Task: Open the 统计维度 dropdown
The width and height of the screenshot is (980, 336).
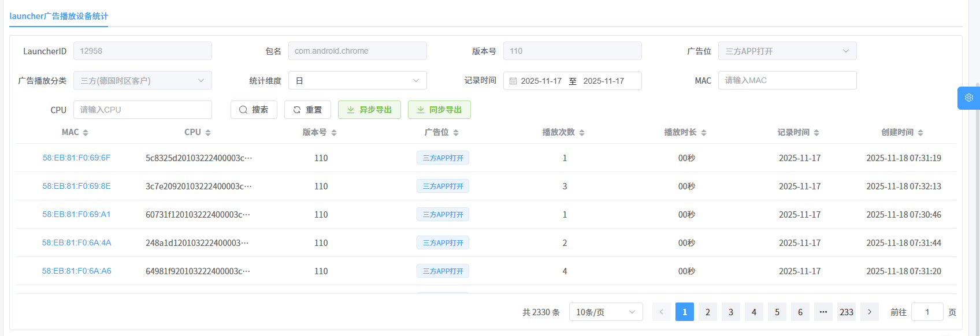Action: click(x=358, y=80)
